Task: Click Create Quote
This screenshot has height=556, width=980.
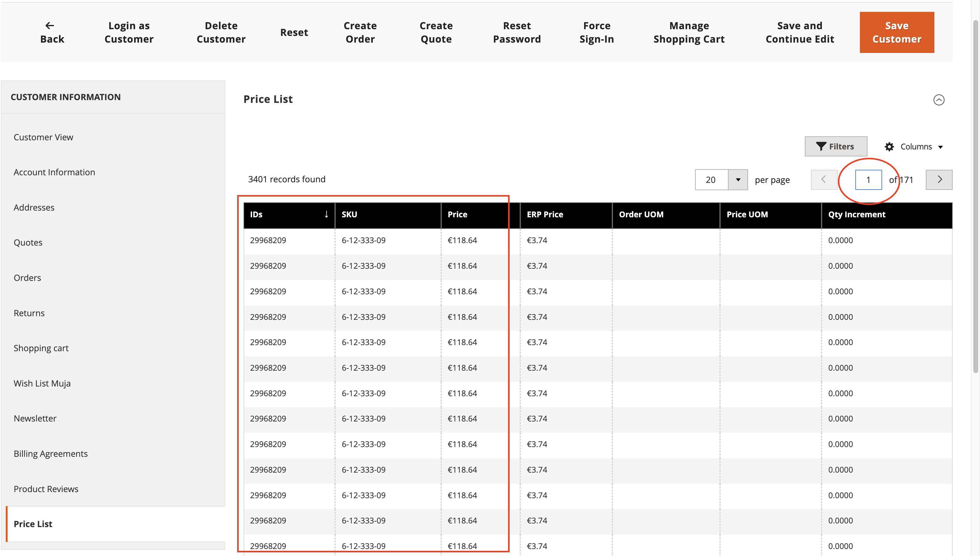Action: 436,33
